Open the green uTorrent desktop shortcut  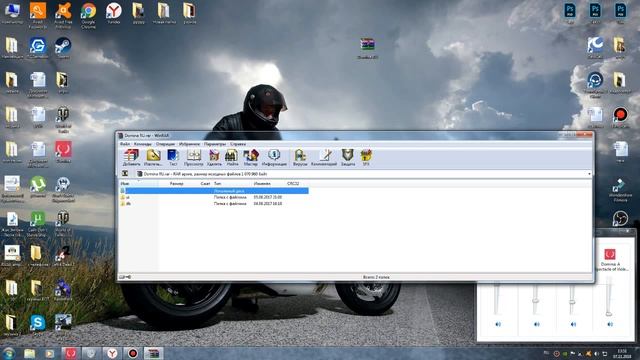(38, 187)
